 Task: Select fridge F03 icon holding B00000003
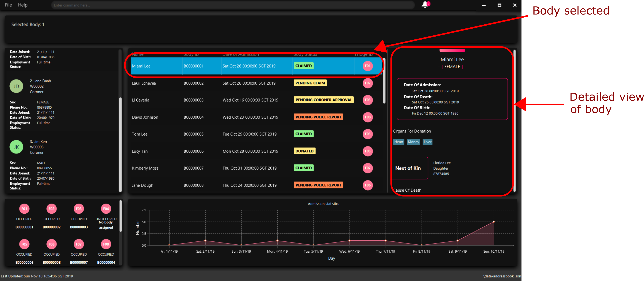tap(79, 209)
